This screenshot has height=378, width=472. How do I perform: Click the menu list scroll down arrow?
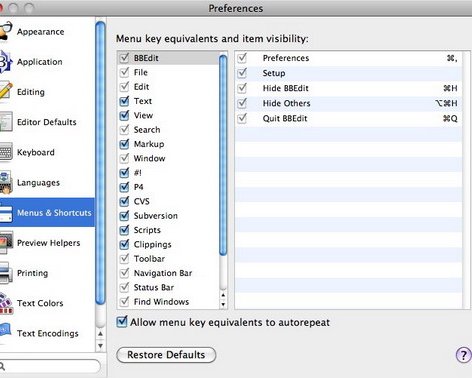pos(223,304)
